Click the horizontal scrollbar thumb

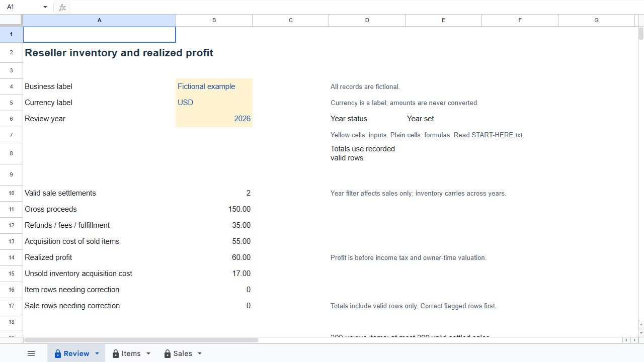coord(141,340)
